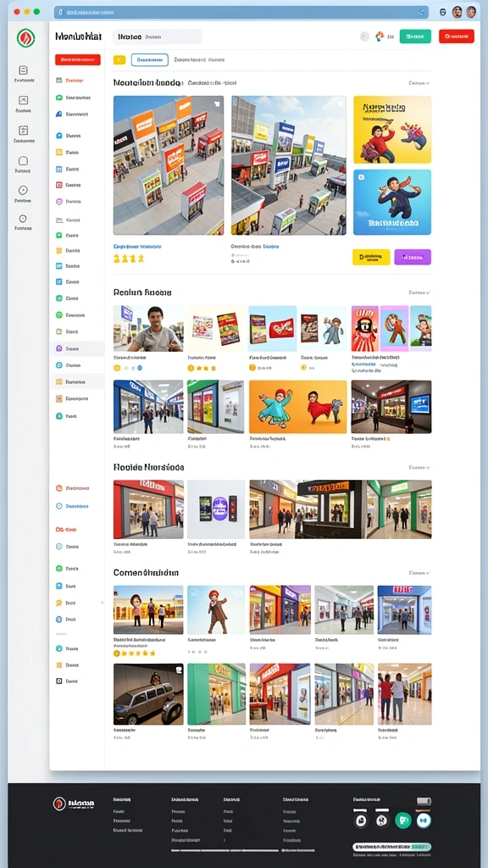Click the multicolored icon beside the green header button
The height and width of the screenshot is (868, 488).
(380, 36)
